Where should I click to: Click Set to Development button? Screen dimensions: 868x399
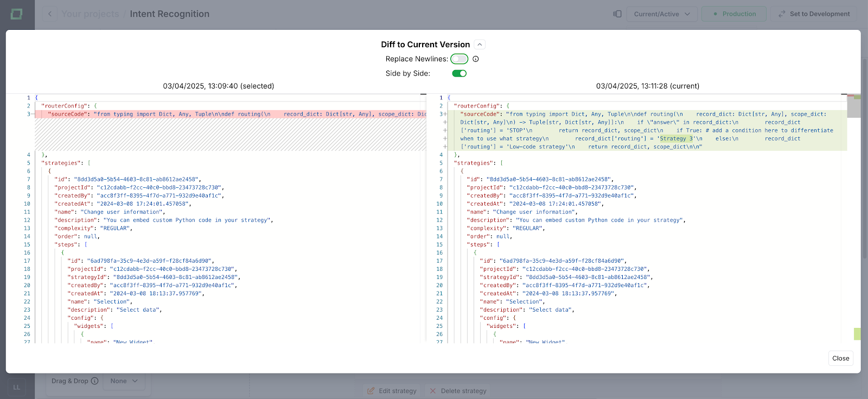tap(814, 14)
